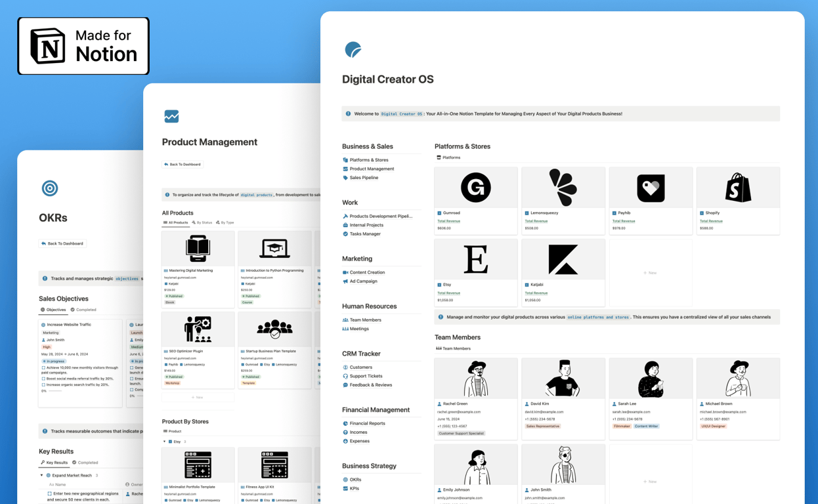Click the Product Management page chart icon
818x504 pixels.
(x=171, y=116)
